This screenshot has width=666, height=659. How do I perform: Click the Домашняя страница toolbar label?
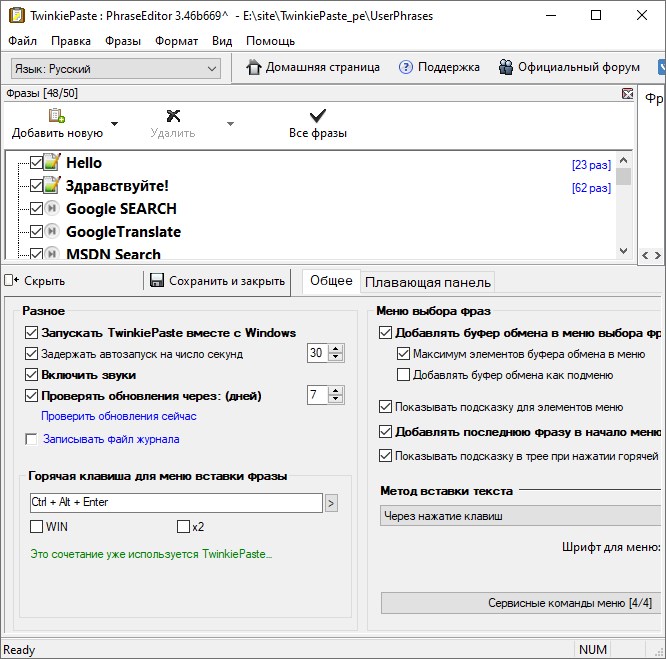point(322,67)
